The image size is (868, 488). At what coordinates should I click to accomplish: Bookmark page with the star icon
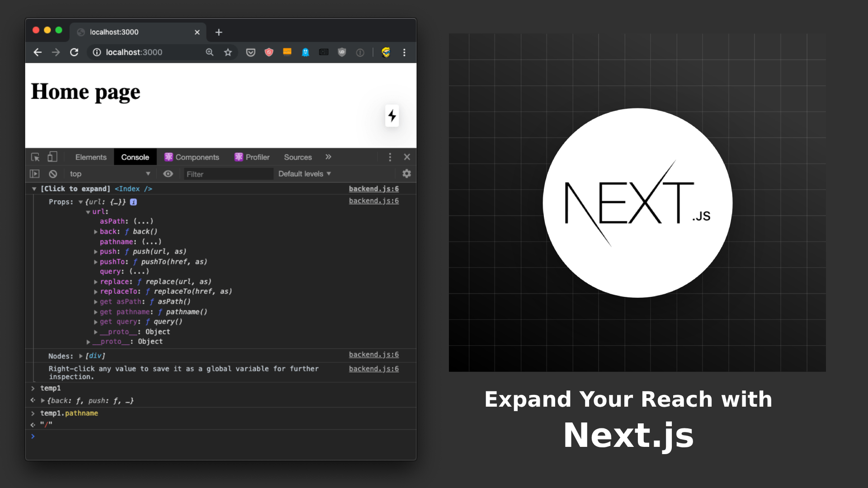click(228, 52)
